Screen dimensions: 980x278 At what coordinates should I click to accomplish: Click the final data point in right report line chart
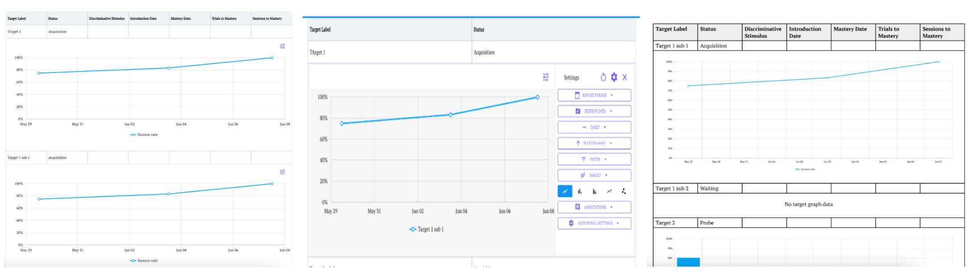click(938, 62)
